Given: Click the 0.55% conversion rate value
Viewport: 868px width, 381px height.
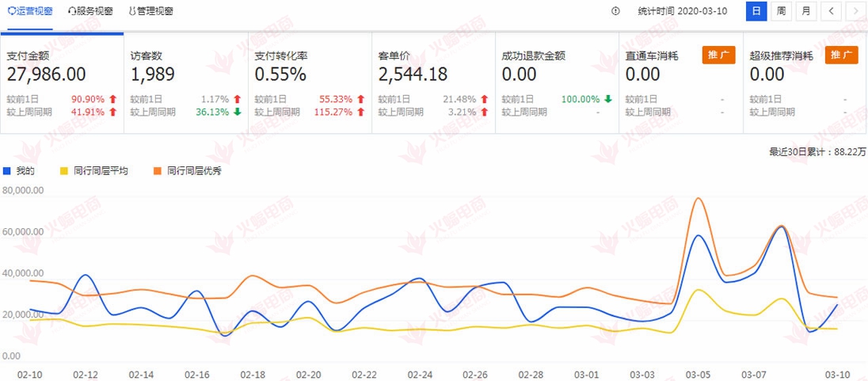Looking at the screenshot, I should coord(280,74).
